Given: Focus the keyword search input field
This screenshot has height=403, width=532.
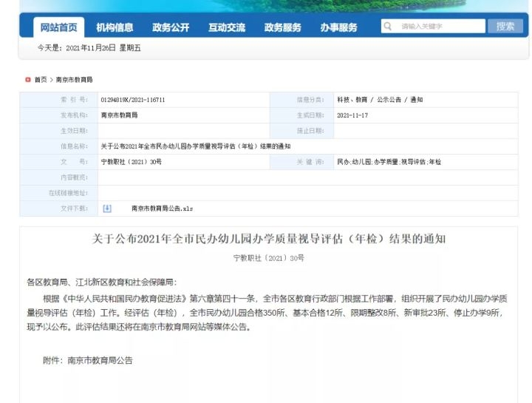Looking at the screenshot, I should click(440, 27).
